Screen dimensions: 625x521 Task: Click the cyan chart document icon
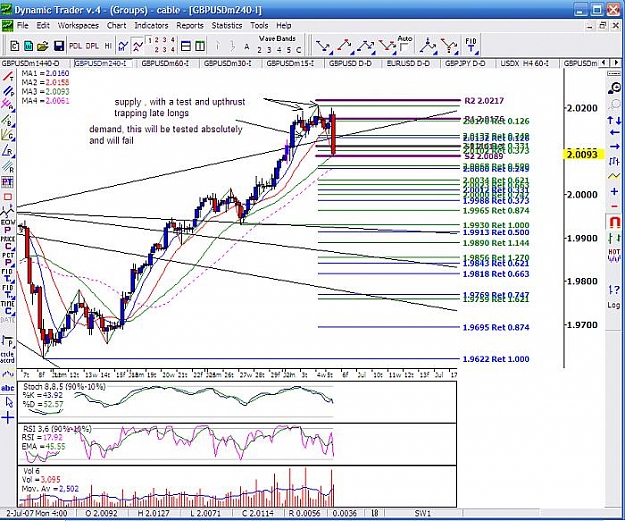click(x=28, y=46)
